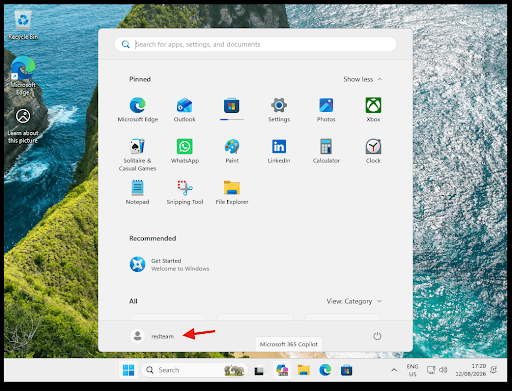Launch Solitaire & Casual Games

[137, 155]
